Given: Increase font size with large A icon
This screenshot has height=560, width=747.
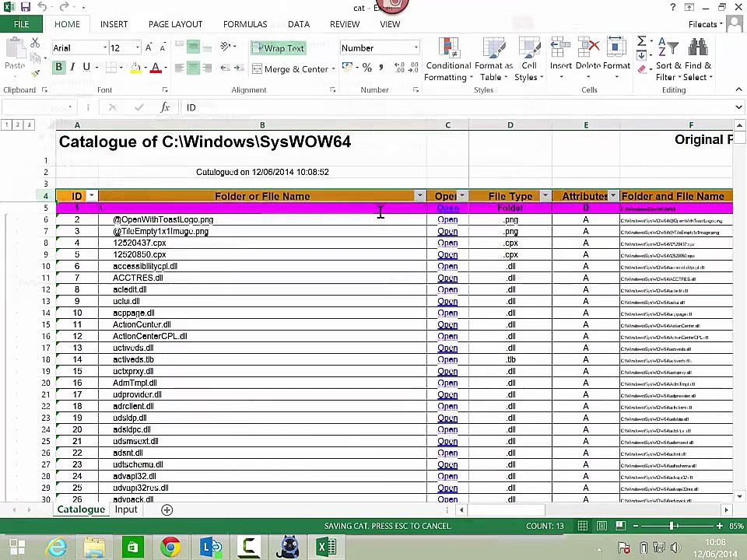Looking at the screenshot, I should click(149, 47).
